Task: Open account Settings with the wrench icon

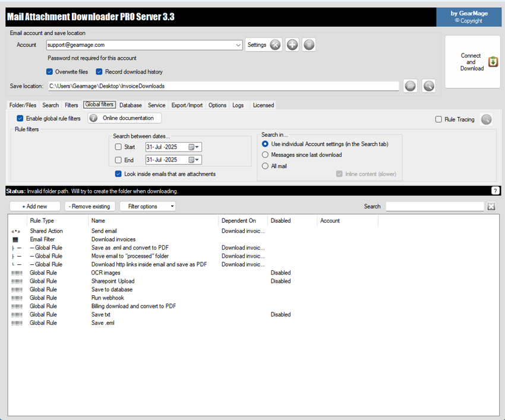Action: [x=274, y=45]
